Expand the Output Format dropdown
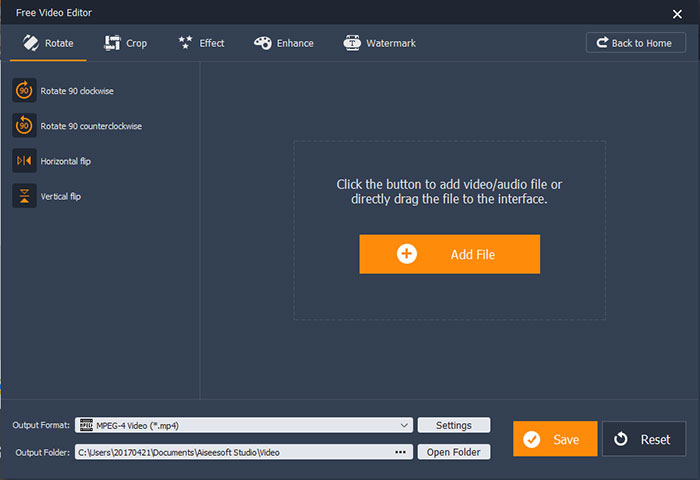The image size is (700, 480). tap(403, 425)
